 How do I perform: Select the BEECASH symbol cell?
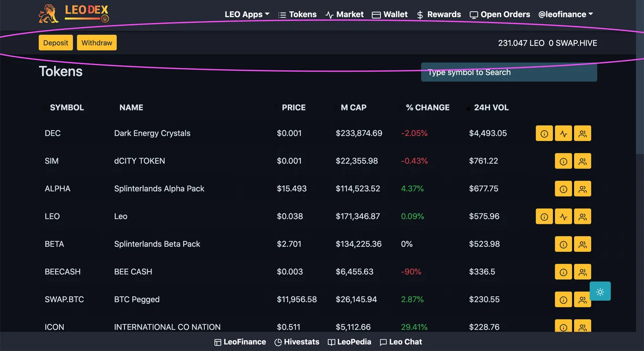[x=62, y=272]
